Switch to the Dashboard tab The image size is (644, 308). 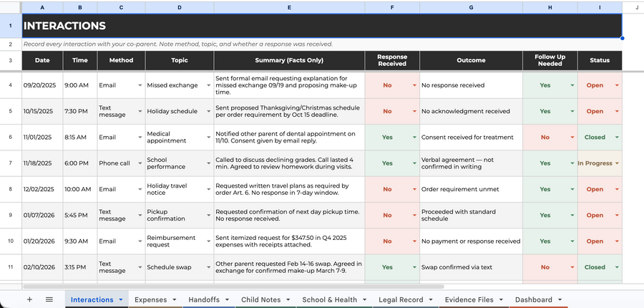point(534,300)
